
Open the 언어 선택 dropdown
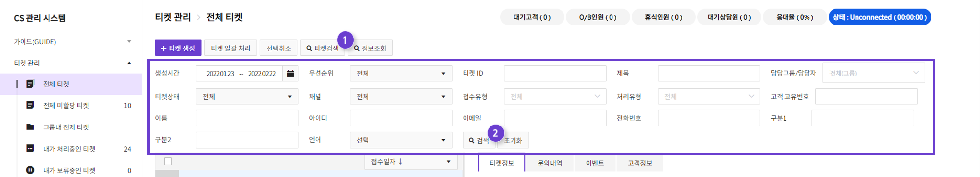[x=401, y=140]
